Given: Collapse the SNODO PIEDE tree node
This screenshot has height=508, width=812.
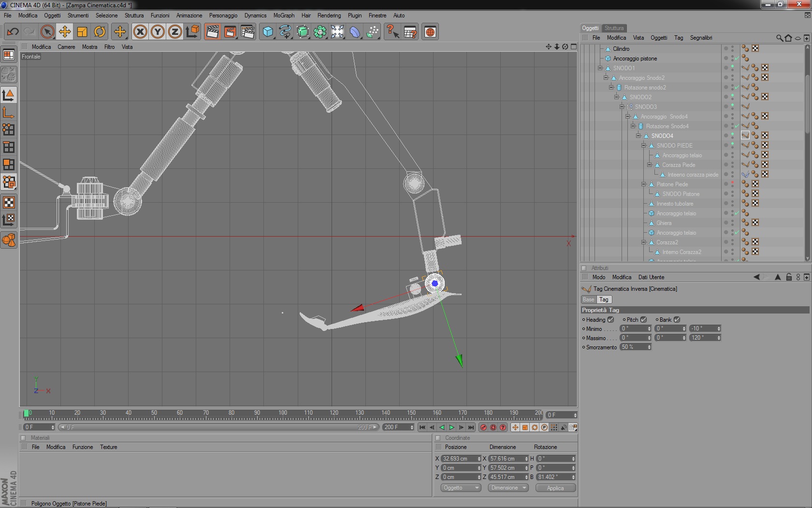Looking at the screenshot, I should pyautogui.click(x=644, y=146).
